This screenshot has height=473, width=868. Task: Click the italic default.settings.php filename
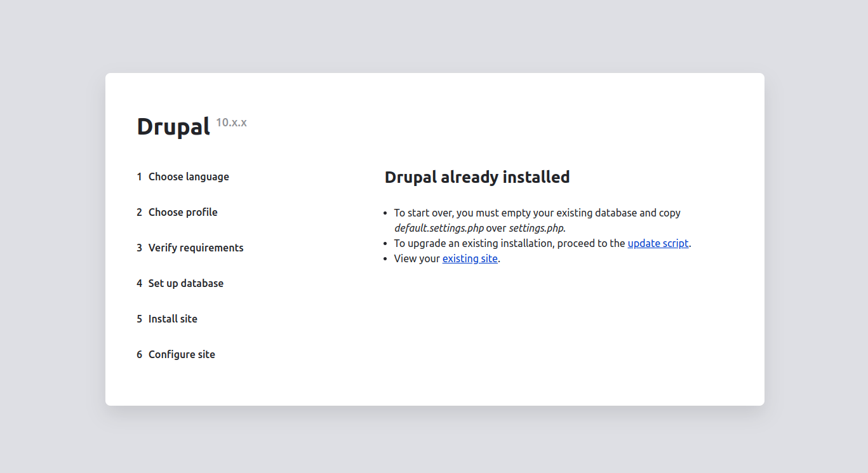(439, 228)
